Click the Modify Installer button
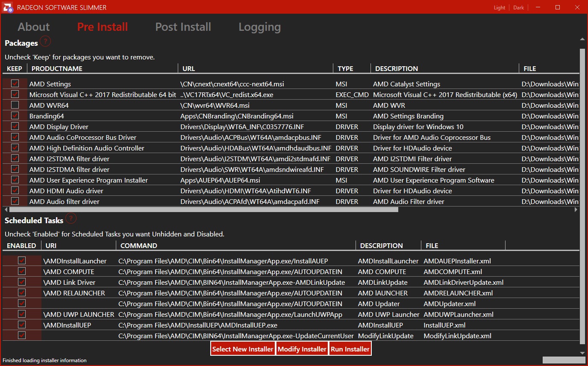The width and height of the screenshot is (588, 366). [302, 349]
